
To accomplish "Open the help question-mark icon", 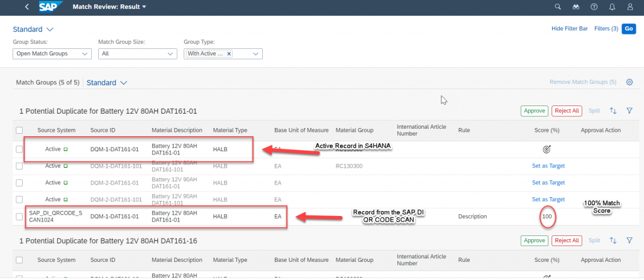I will tap(594, 7).
